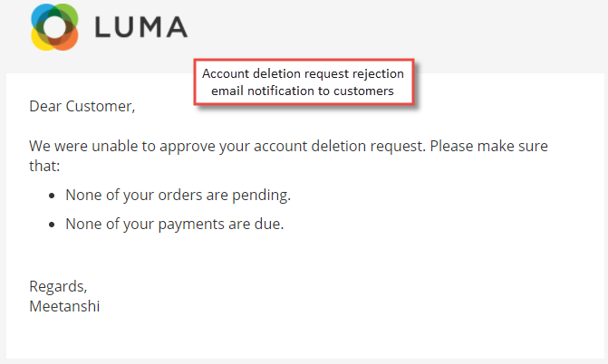Select the red-bordered annotation callout box
The width and height of the screenshot is (608, 364).
tap(304, 81)
